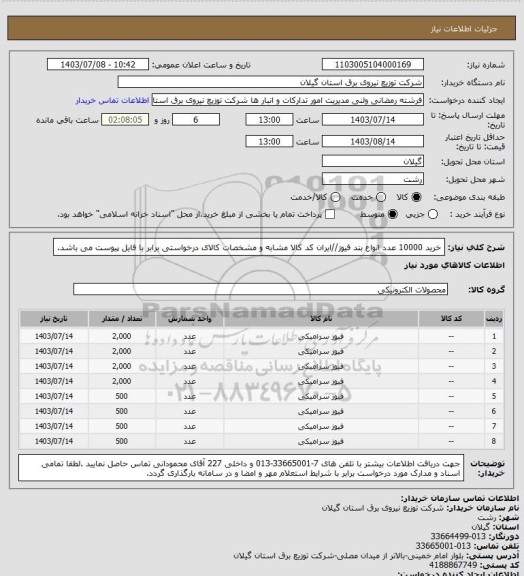This screenshot has width=524, height=576.
Task: Click the price validity date 1403/08/14 field
Action: tap(373, 141)
